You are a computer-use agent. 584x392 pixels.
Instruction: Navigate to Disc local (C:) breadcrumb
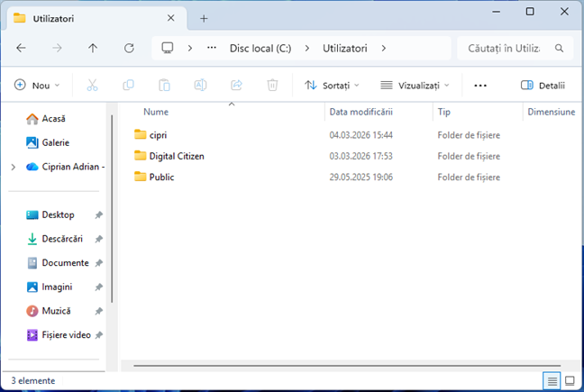260,49
